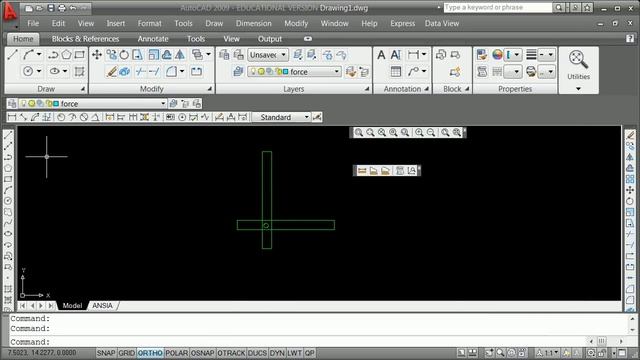Click the Dimension Style icon next to Standard
The width and height of the screenshot is (640, 360).
tap(317, 117)
